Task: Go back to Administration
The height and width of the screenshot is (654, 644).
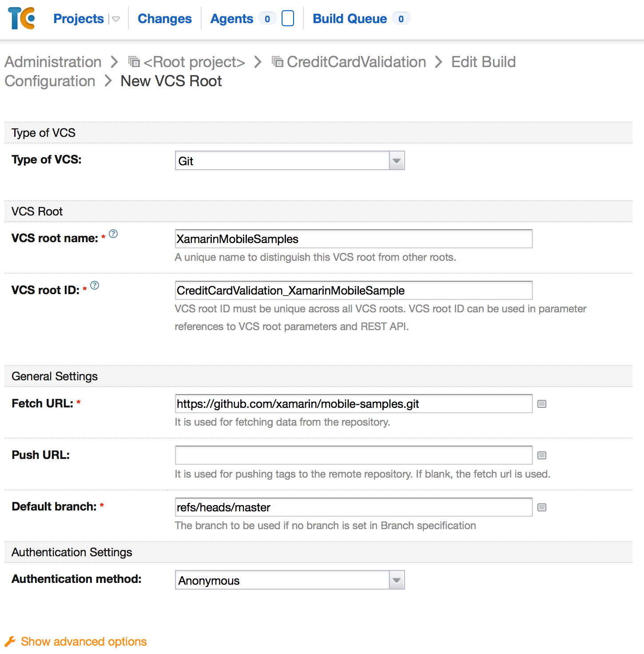Action: (53, 62)
